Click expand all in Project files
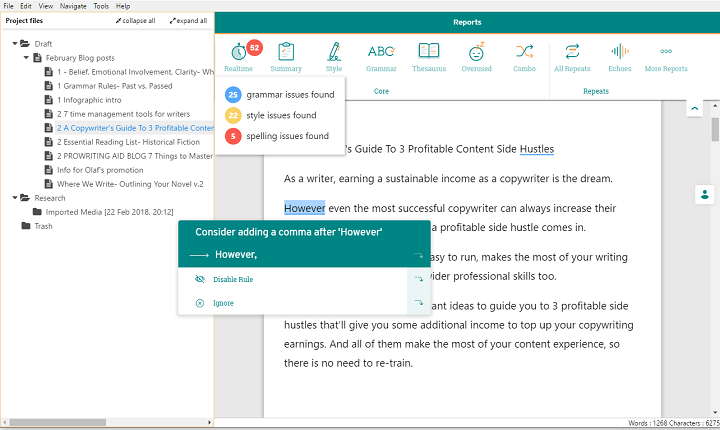Image resolution: width=720 pixels, height=430 pixels. 188,21
